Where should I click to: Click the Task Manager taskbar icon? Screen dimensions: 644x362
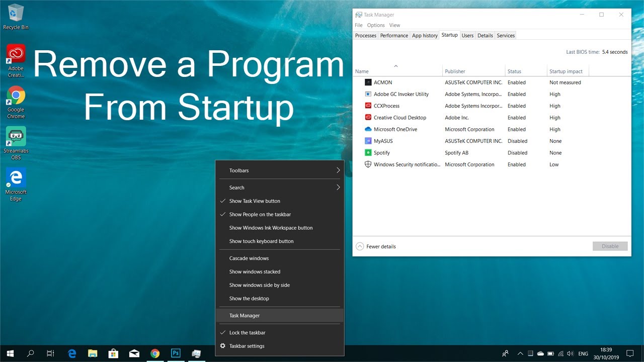[196, 353]
